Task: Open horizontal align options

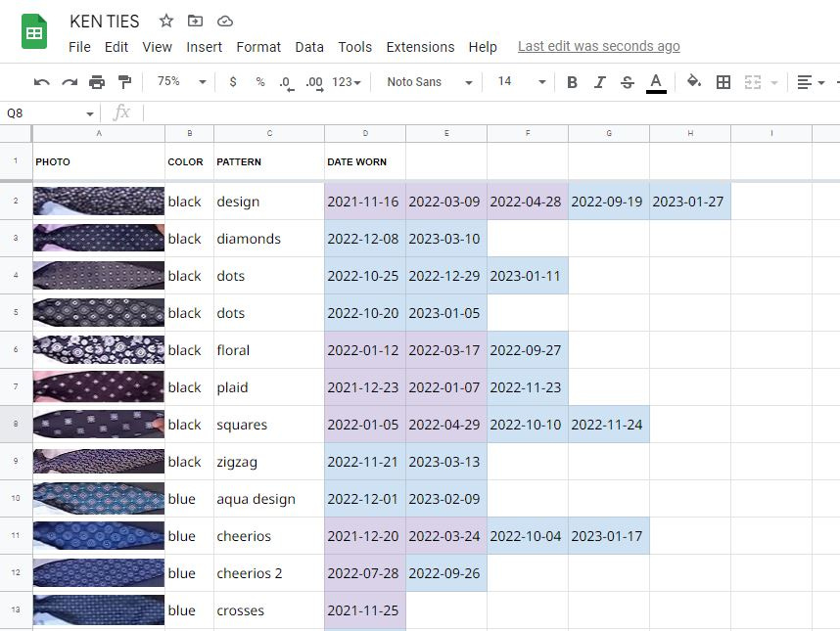Action: click(x=804, y=82)
